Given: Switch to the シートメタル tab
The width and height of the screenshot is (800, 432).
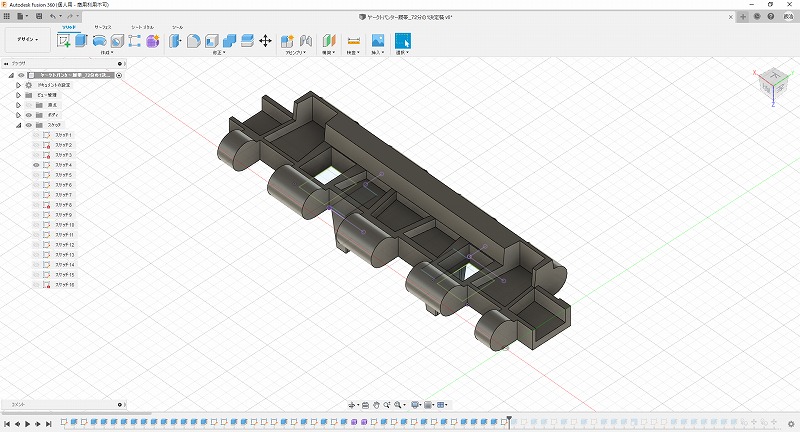Looking at the screenshot, I should point(142,27).
